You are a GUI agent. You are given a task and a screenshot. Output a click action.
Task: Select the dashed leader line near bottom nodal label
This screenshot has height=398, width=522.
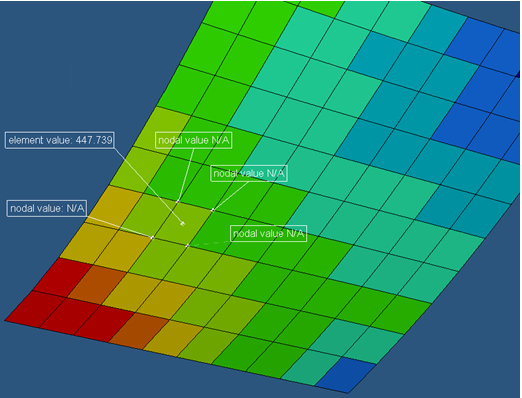point(209,244)
